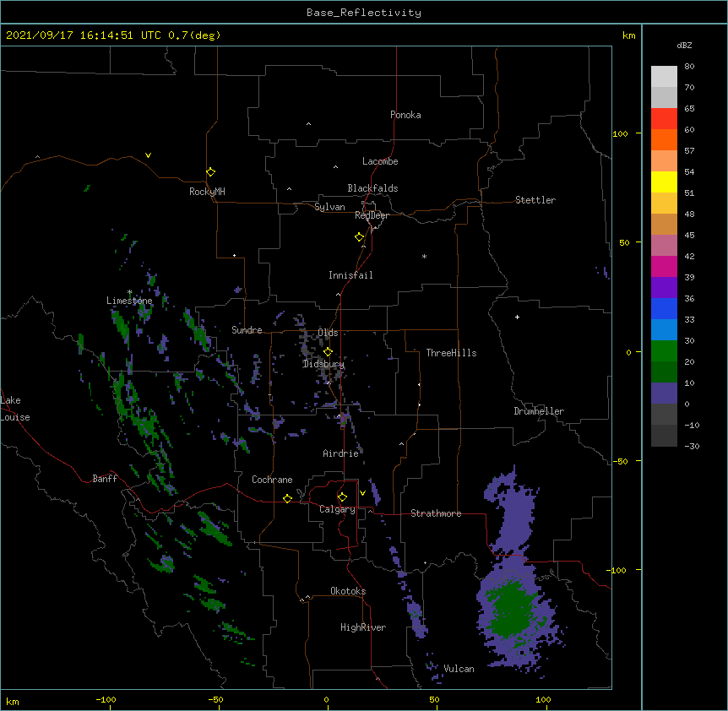
Task: Click the Didsbury label
Action: [x=323, y=364]
